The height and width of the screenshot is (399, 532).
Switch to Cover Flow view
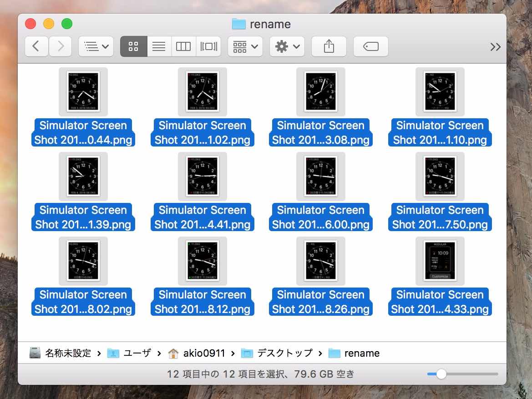tap(209, 46)
